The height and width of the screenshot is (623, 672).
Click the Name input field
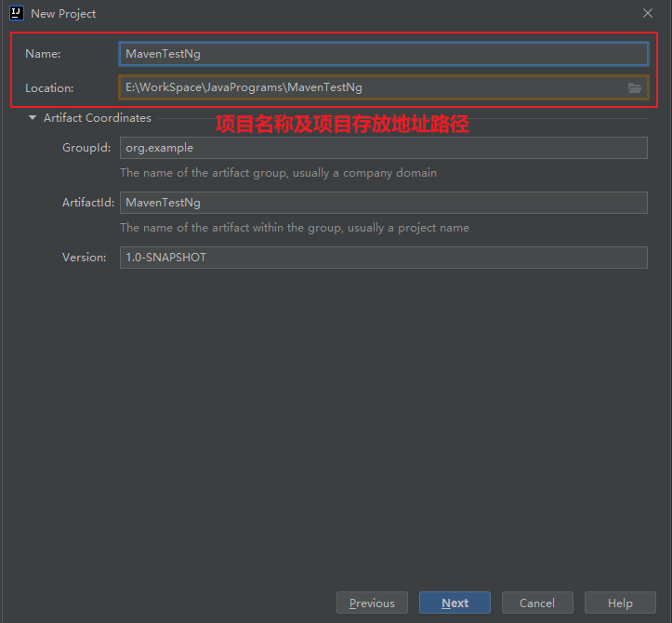pyautogui.click(x=384, y=54)
